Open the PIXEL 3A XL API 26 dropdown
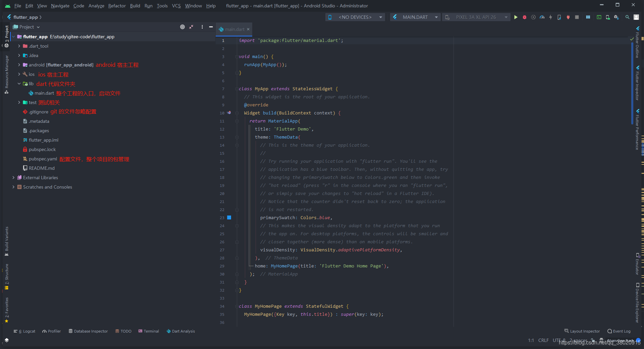This screenshot has width=644, height=349. tap(476, 17)
